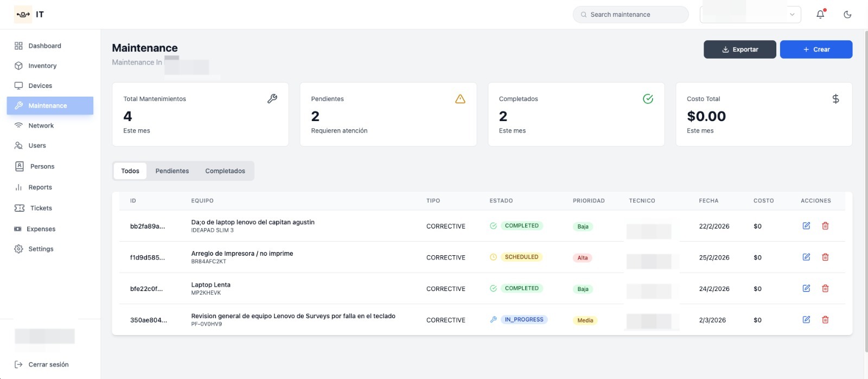Go to Inventory in sidebar
Viewport: 868px width, 379px height.
42,66
